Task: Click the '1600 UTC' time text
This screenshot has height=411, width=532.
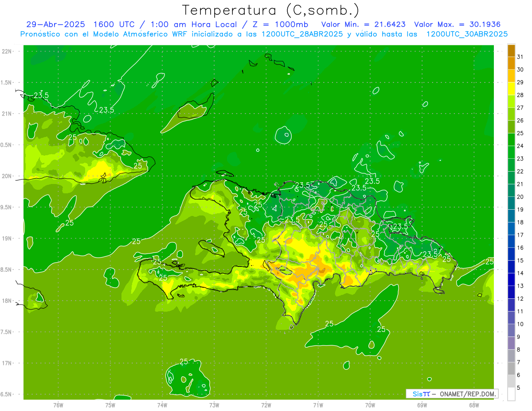Action: tap(113, 24)
